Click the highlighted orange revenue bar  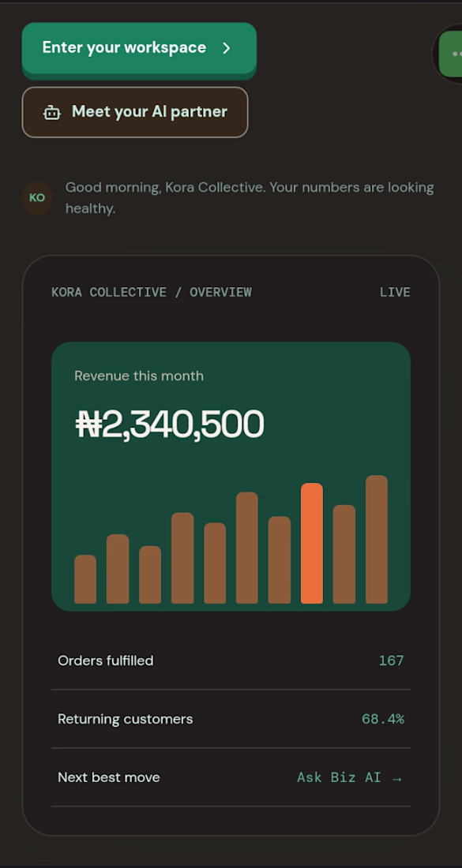(x=312, y=543)
